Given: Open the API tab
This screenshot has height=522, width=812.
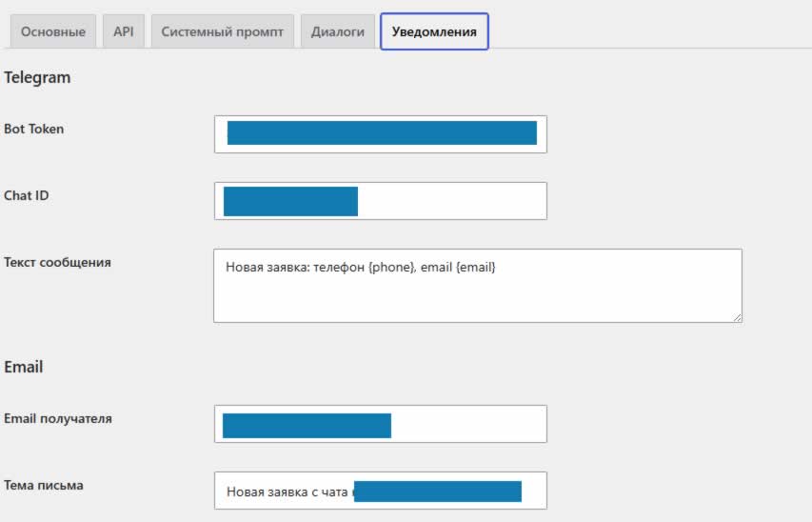Looking at the screenshot, I should click(123, 31).
